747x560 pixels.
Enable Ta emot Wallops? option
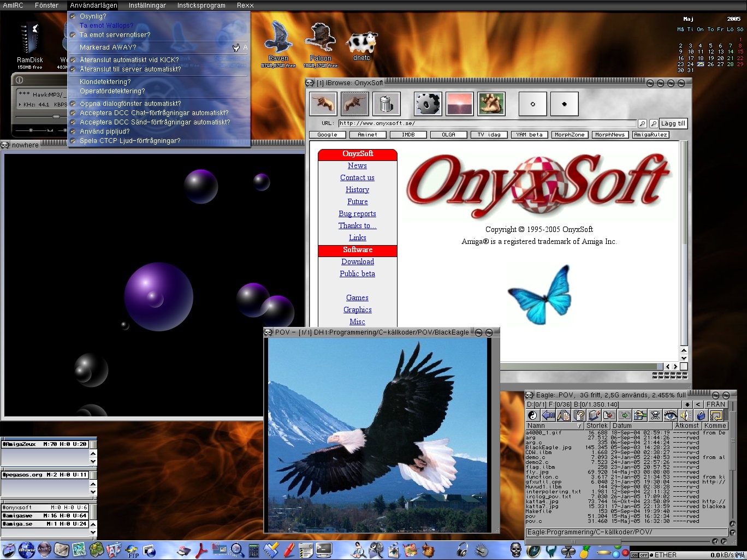159,26
